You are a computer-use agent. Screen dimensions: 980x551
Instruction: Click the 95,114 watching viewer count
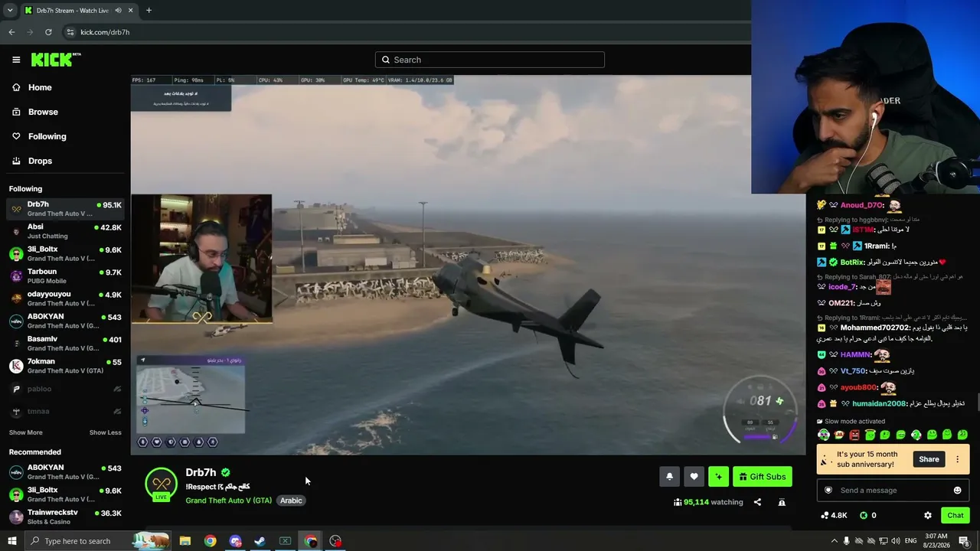tap(708, 502)
